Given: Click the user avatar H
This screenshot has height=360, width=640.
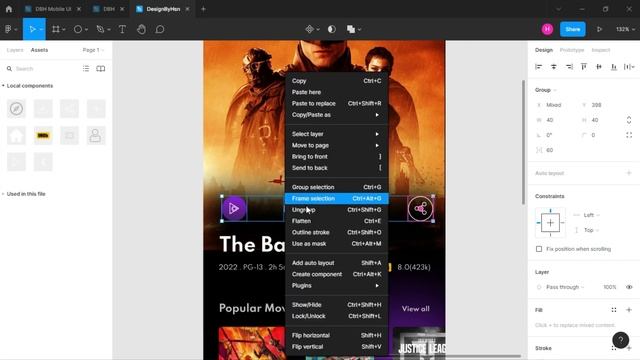Looking at the screenshot, I should click(x=547, y=29).
